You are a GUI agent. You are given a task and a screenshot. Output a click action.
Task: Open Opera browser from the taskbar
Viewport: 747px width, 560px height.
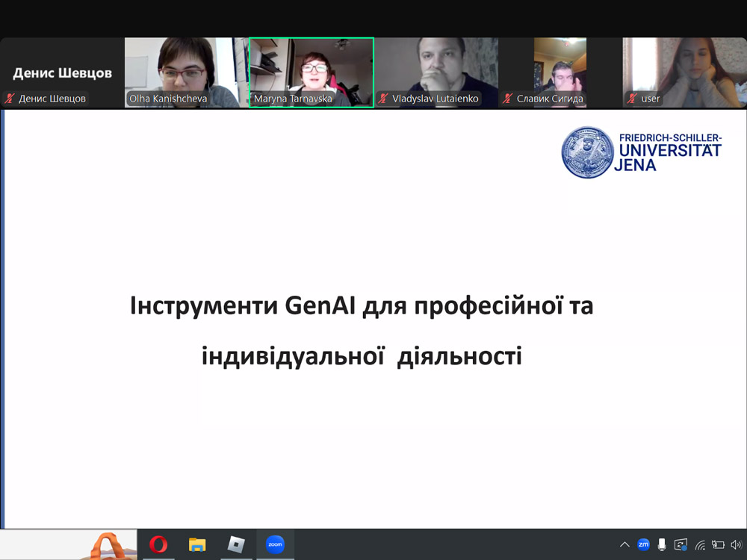pos(158,544)
